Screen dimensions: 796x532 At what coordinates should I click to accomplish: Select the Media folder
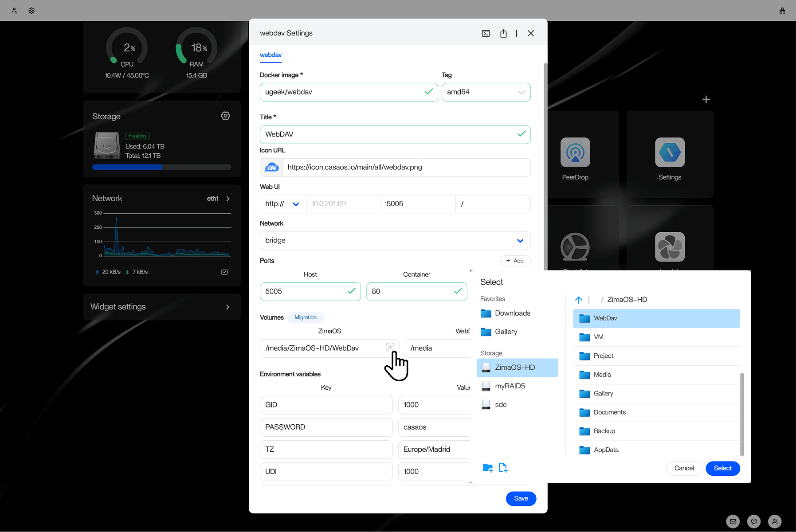(656, 375)
